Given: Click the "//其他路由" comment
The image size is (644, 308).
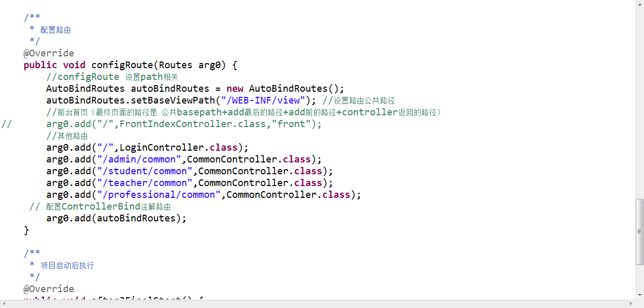Looking at the screenshot, I should click(67, 136).
